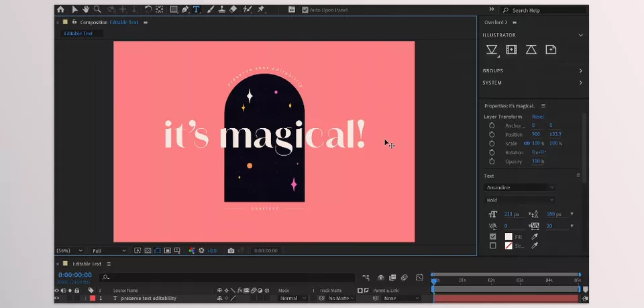Toggle the composition lock icon

74,21
